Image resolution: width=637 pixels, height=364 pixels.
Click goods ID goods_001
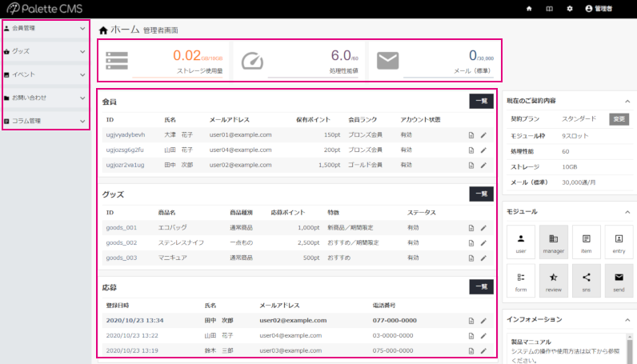(122, 228)
